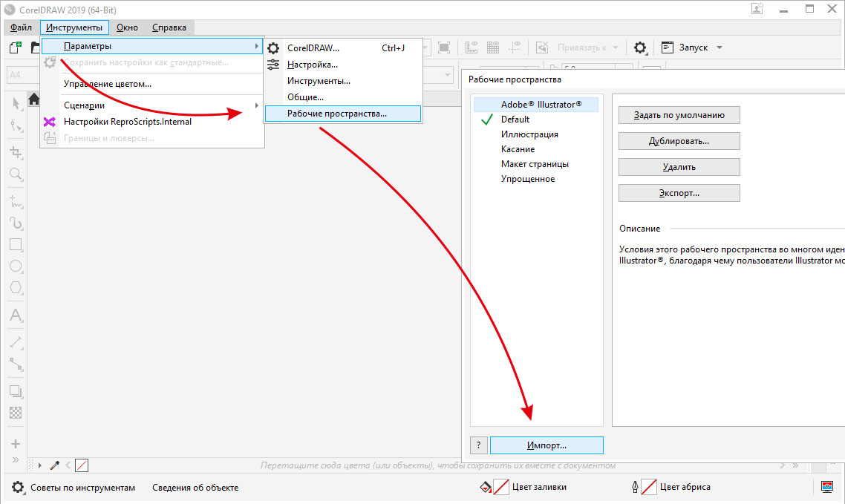
Task: Choose CorelDRAW... options submenu item
Action: click(343, 48)
